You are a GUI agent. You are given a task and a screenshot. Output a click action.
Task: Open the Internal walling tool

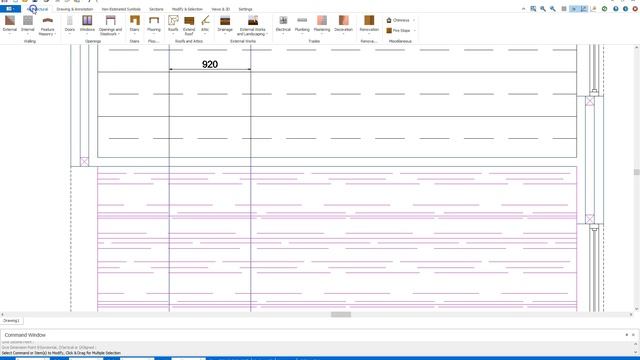28,24
